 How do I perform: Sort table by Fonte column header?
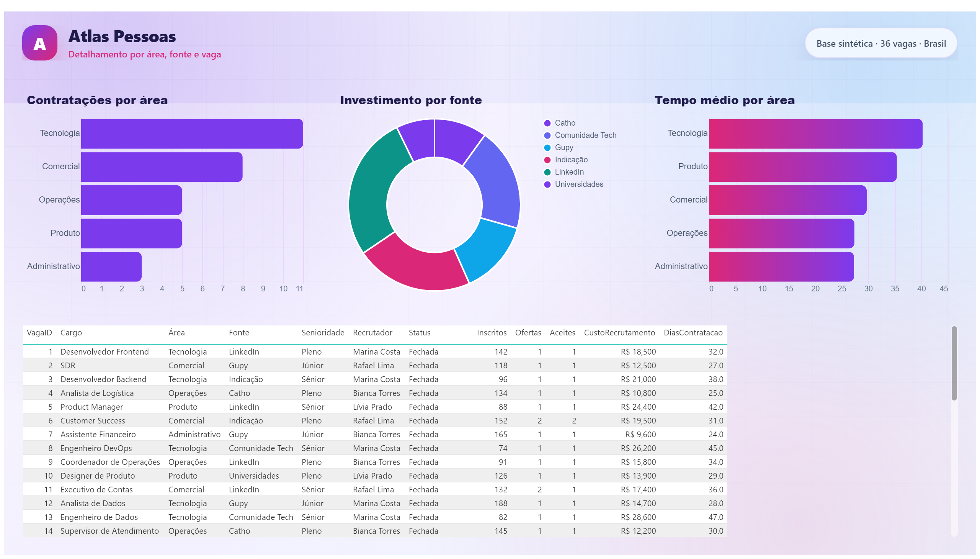click(239, 333)
